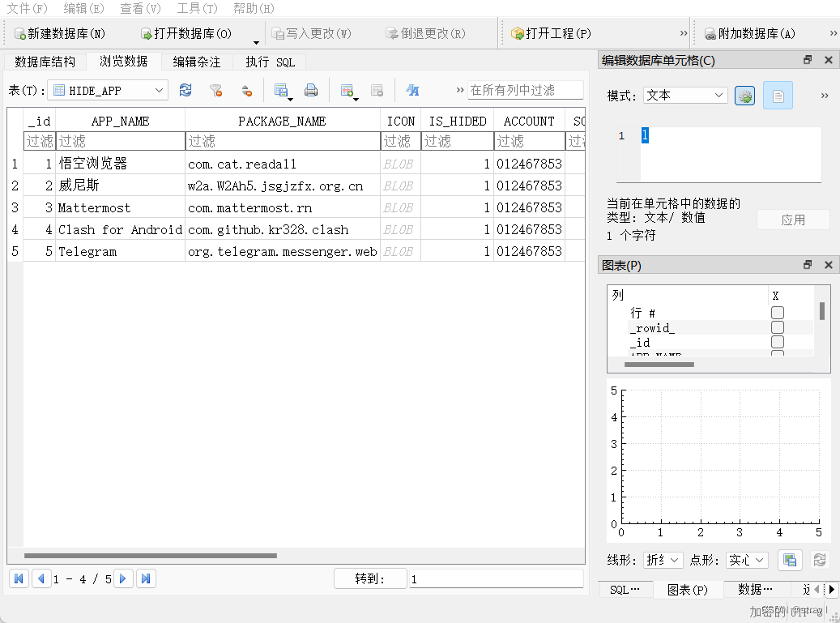Select the cell com.mattermost.rn
This screenshot has height=623, width=840.
[x=283, y=207]
